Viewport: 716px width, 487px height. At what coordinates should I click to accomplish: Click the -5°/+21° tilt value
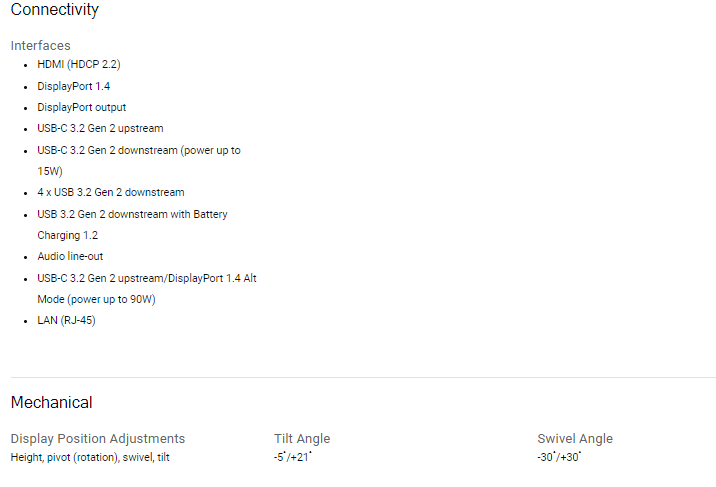coord(293,457)
